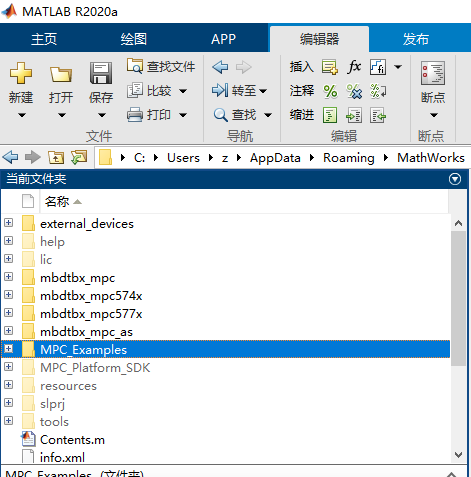Expand the help folder
The height and width of the screenshot is (477, 471).
[x=9, y=241]
